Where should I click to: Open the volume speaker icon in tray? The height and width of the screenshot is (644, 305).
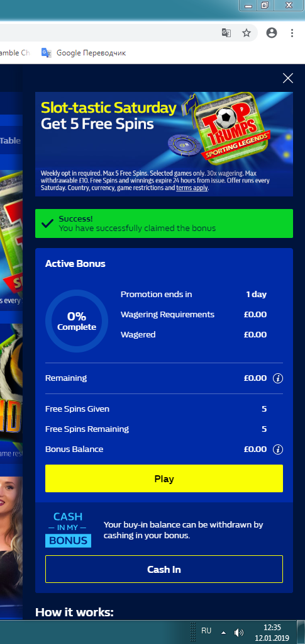point(238,632)
